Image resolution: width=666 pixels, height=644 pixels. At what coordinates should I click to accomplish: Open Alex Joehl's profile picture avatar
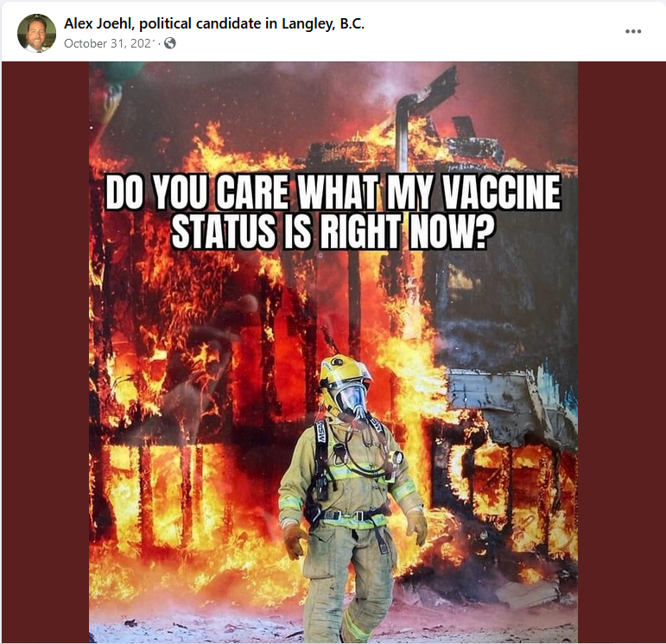click(x=36, y=33)
